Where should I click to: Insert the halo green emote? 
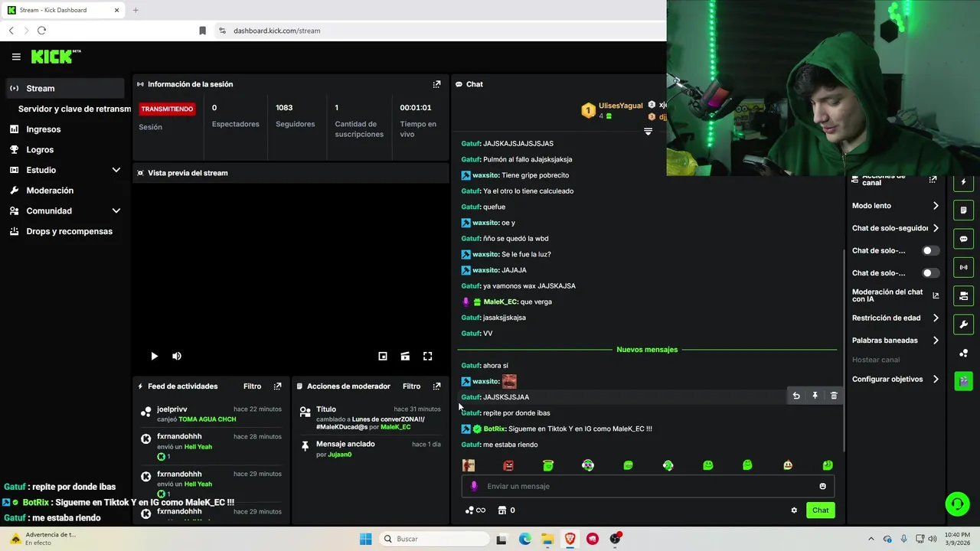click(x=548, y=465)
